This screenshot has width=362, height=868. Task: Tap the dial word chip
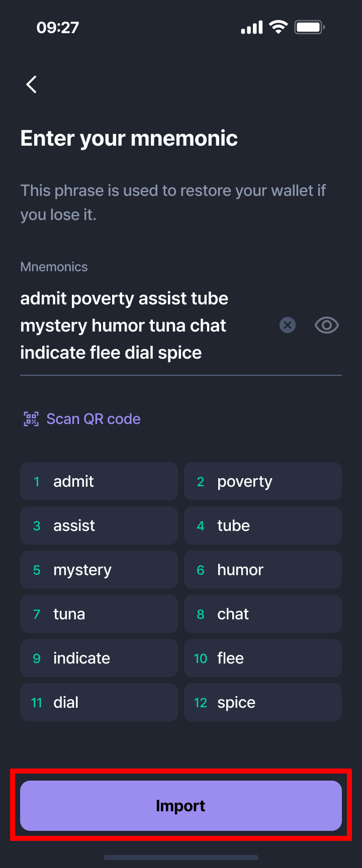pos(99,702)
